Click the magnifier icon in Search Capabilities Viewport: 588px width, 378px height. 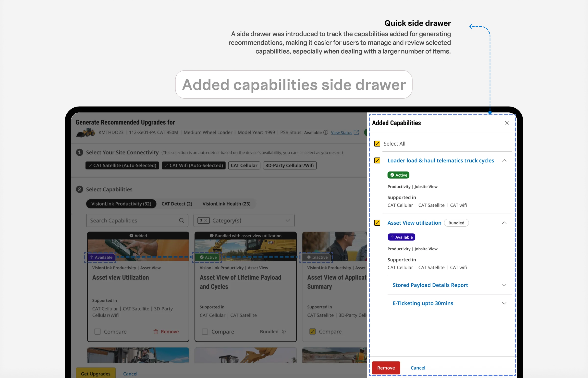pyautogui.click(x=181, y=220)
